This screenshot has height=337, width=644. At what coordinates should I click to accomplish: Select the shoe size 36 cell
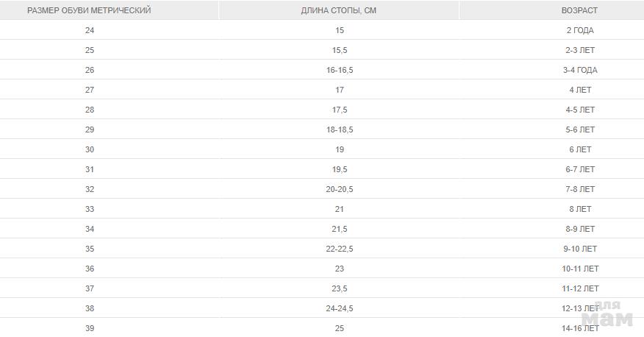tap(90, 269)
